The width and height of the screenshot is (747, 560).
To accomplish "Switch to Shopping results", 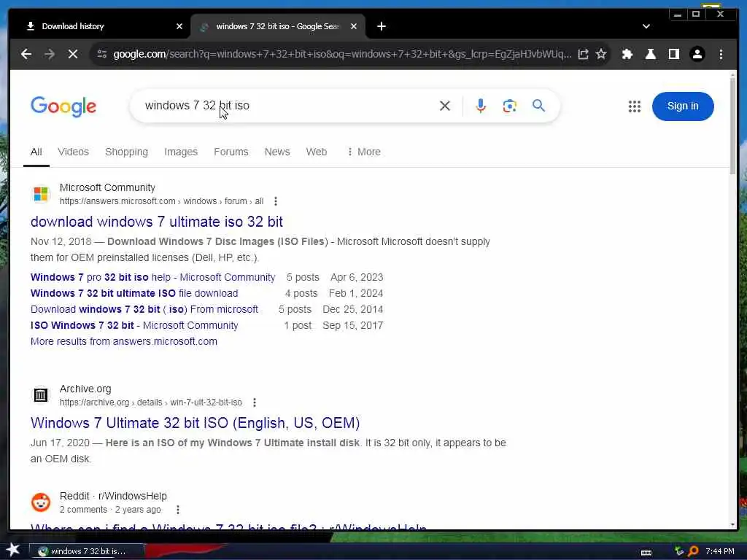I will tap(126, 152).
